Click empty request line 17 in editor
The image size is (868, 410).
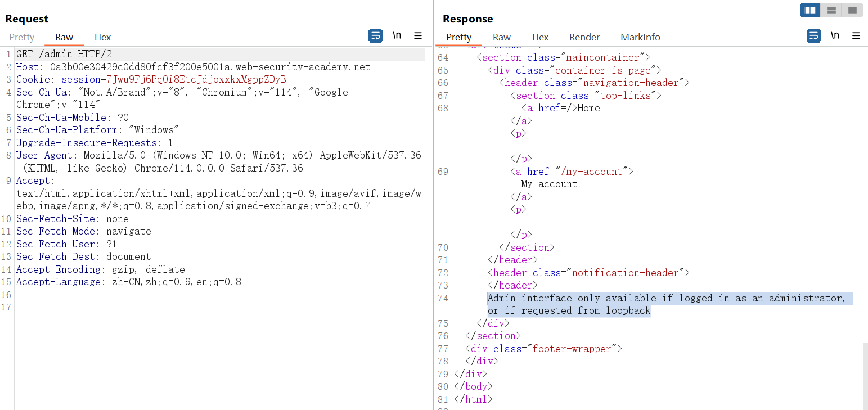[219, 307]
